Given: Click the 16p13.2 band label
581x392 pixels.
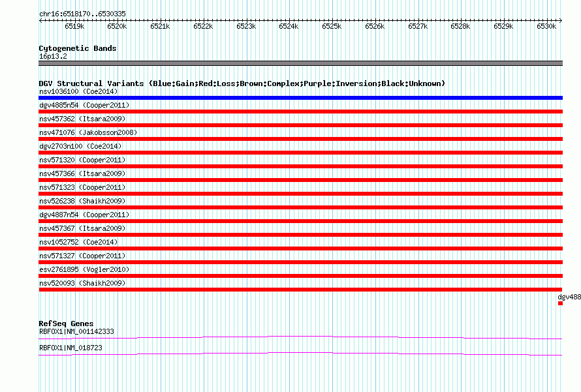Looking at the screenshot, I should pos(53,56).
